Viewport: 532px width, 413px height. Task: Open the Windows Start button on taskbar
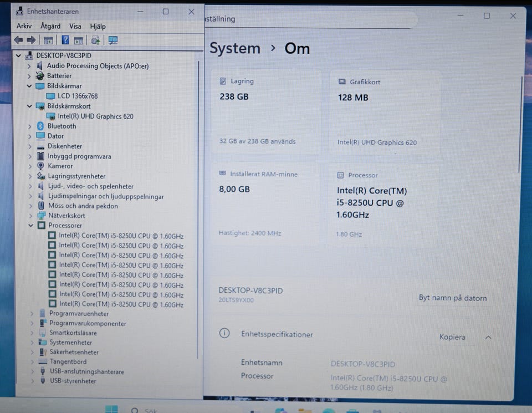point(111,409)
